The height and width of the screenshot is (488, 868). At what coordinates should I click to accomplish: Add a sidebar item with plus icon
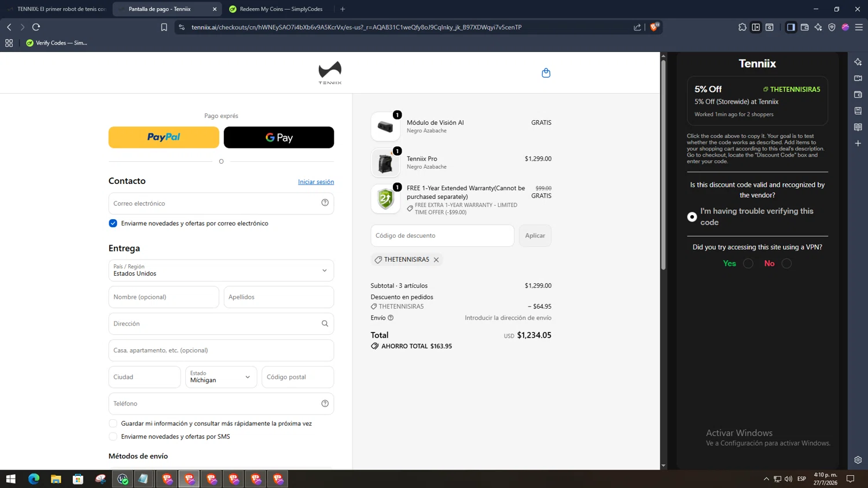pyautogui.click(x=858, y=143)
